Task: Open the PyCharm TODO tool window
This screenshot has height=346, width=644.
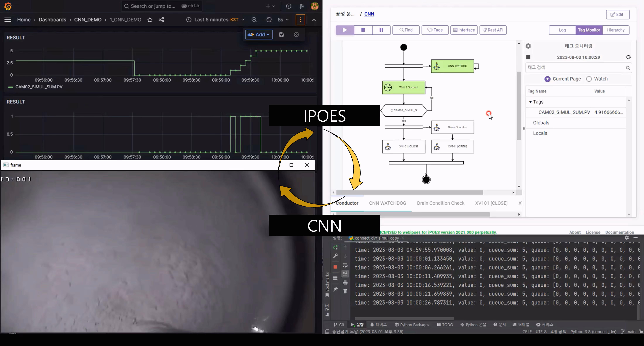Action: [445, 325]
